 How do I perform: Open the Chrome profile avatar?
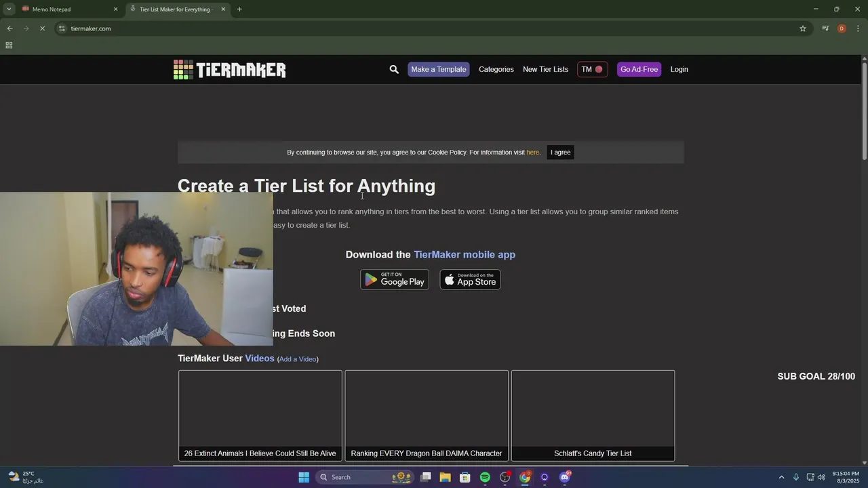[842, 28]
